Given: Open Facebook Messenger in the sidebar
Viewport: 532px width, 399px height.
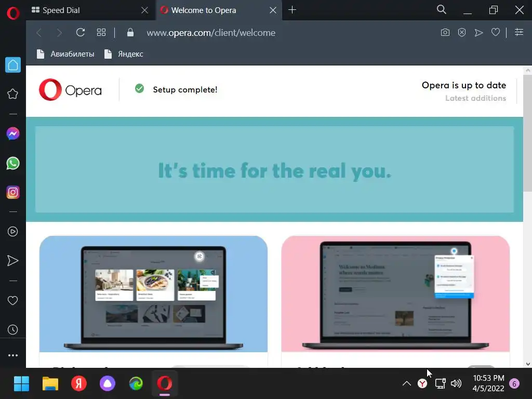Looking at the screenshot, I should point(13,134).
